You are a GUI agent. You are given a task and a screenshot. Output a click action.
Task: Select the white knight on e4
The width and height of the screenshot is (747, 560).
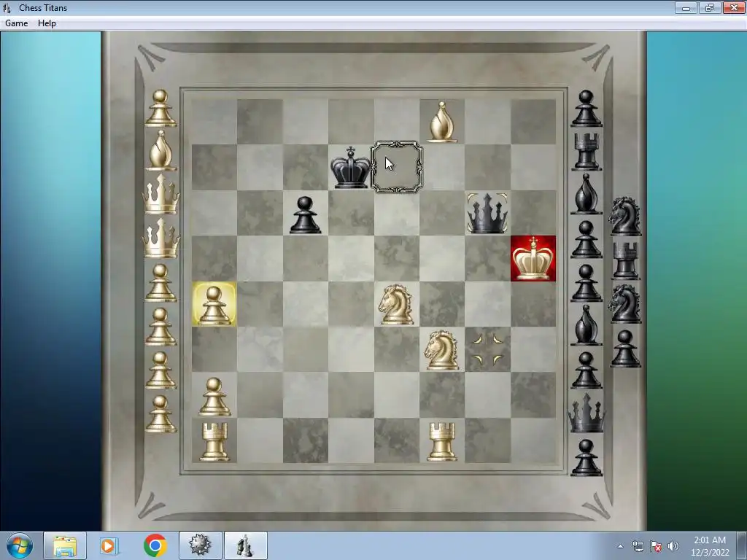(396, 304)
